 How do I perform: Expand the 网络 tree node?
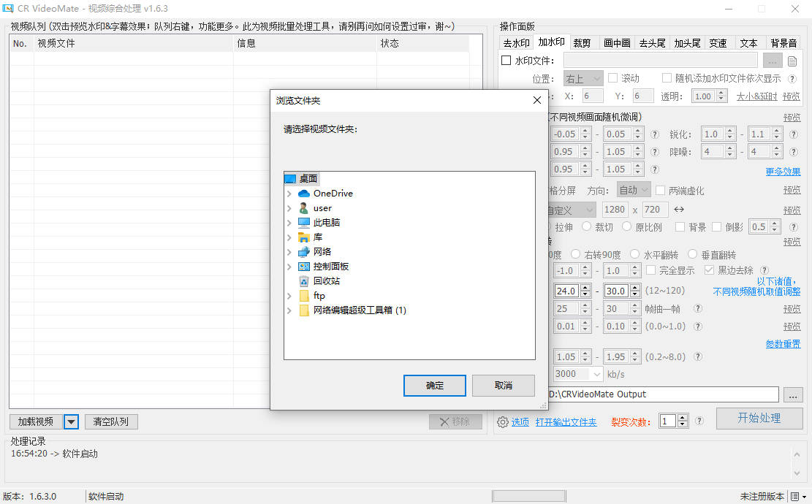(289, 252)
